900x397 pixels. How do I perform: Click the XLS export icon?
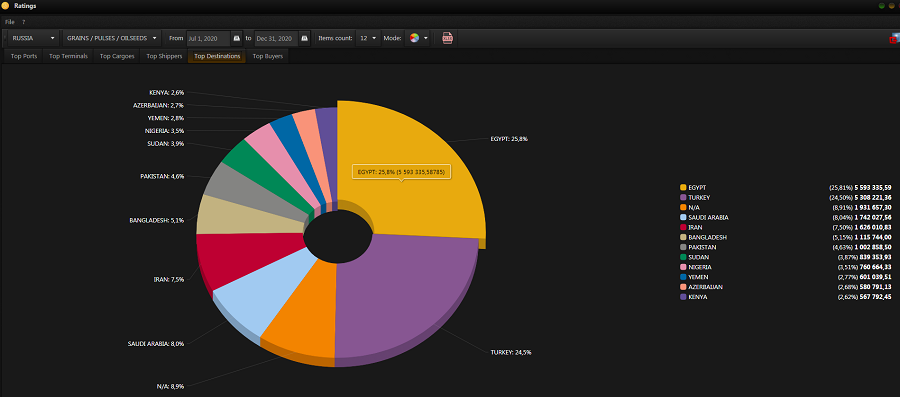click(448, 38)
